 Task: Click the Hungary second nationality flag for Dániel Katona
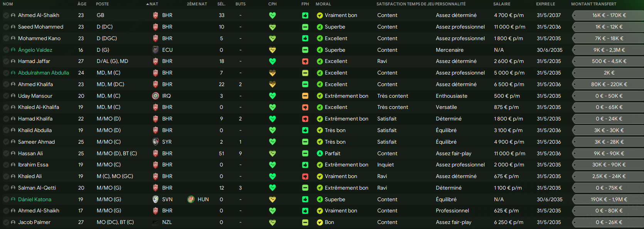coord(191,199)
